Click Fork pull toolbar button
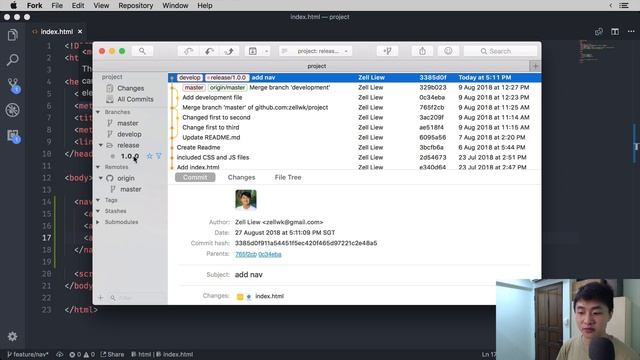Viewport: 640px width, 360px height. point(209,51)
